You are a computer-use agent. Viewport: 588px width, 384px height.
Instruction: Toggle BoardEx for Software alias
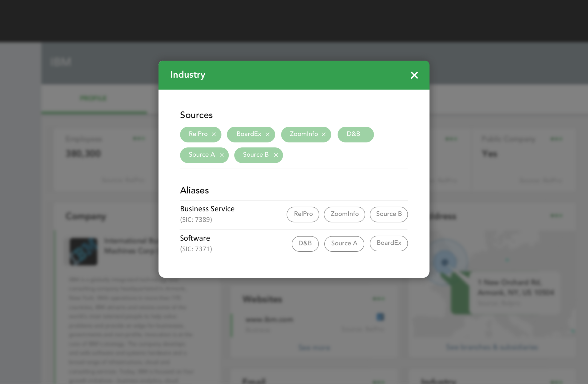389,243
